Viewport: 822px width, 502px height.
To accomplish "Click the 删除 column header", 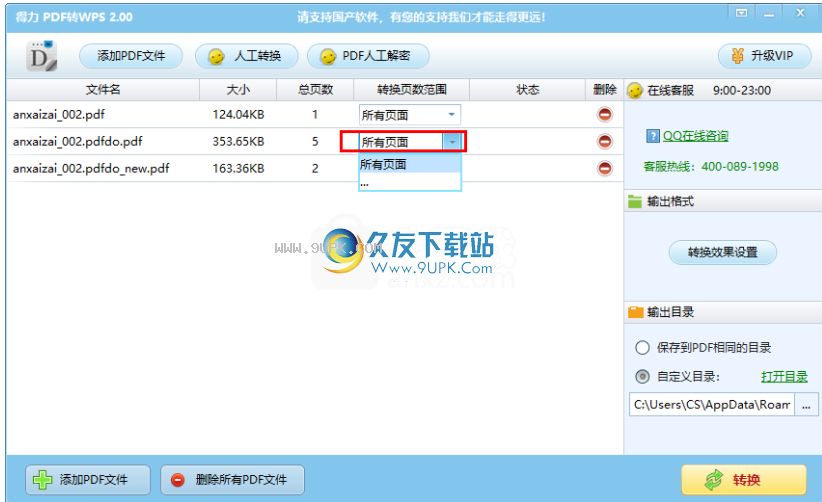I will tap(604, 90).
